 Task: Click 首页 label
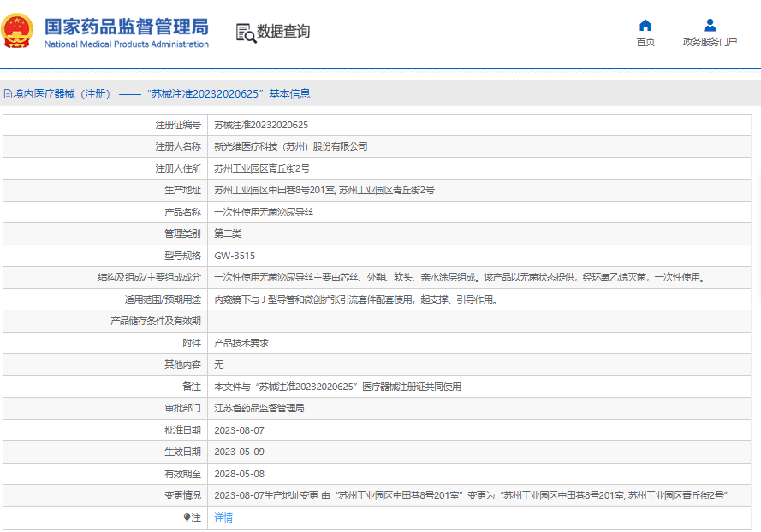[645, 42]
